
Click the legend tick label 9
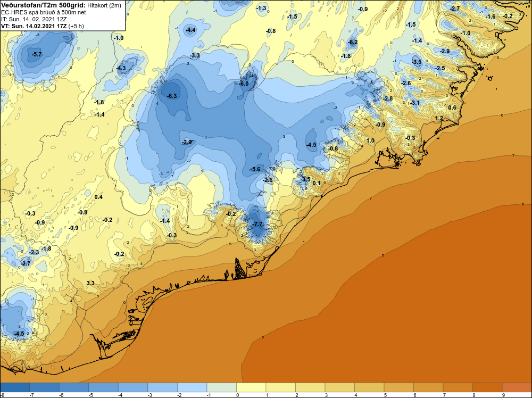(x=503, y=395)
